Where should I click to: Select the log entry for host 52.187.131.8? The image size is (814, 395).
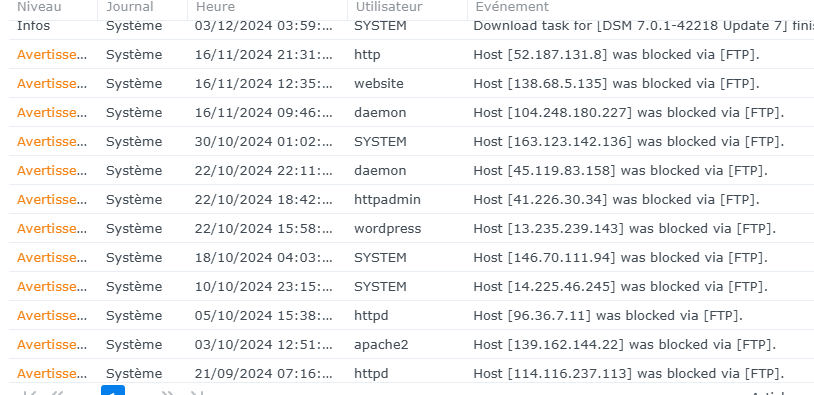click(x=411, y=55)
